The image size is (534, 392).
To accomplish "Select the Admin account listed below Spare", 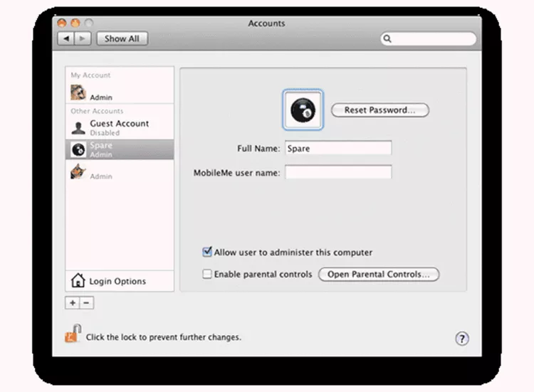I will pos(119,172).
